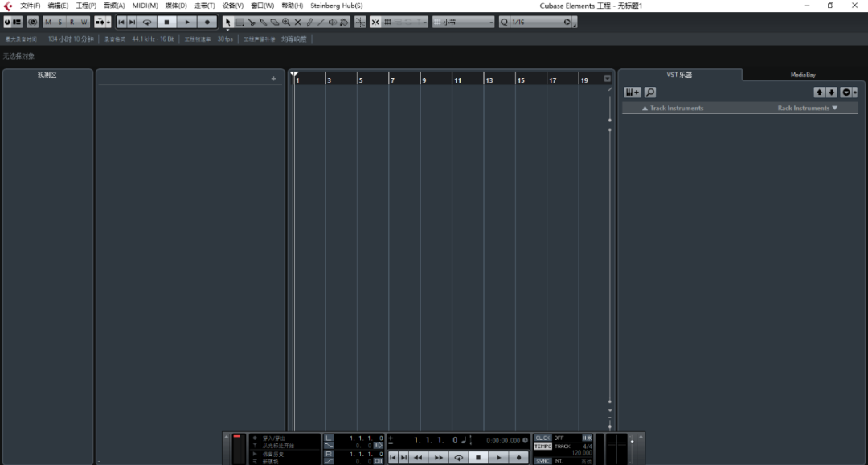Select the Object Selection arrow tool
Image resolution: width=868 pixels, height=465 pixels.
tap(227, 23)
